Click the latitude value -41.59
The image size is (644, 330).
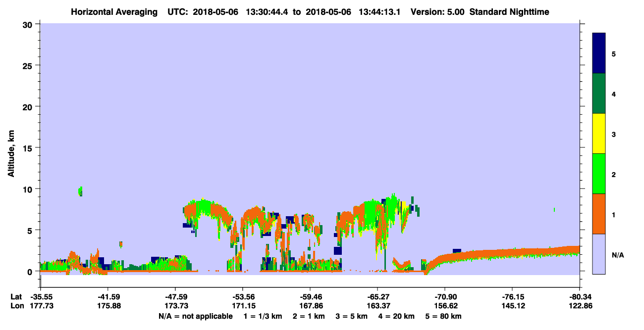coord(108,297)
